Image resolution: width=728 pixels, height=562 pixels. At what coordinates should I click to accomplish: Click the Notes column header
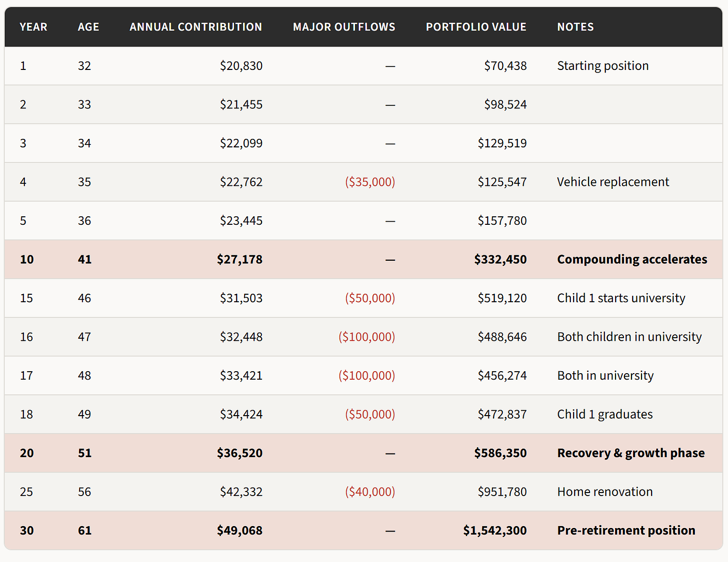tap(575, 27)
